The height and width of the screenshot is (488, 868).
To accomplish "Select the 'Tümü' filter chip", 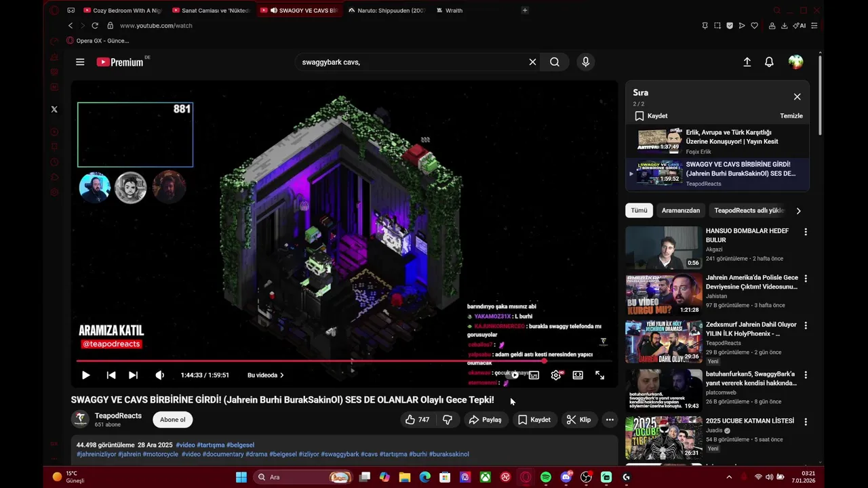I will coord(639,210).
